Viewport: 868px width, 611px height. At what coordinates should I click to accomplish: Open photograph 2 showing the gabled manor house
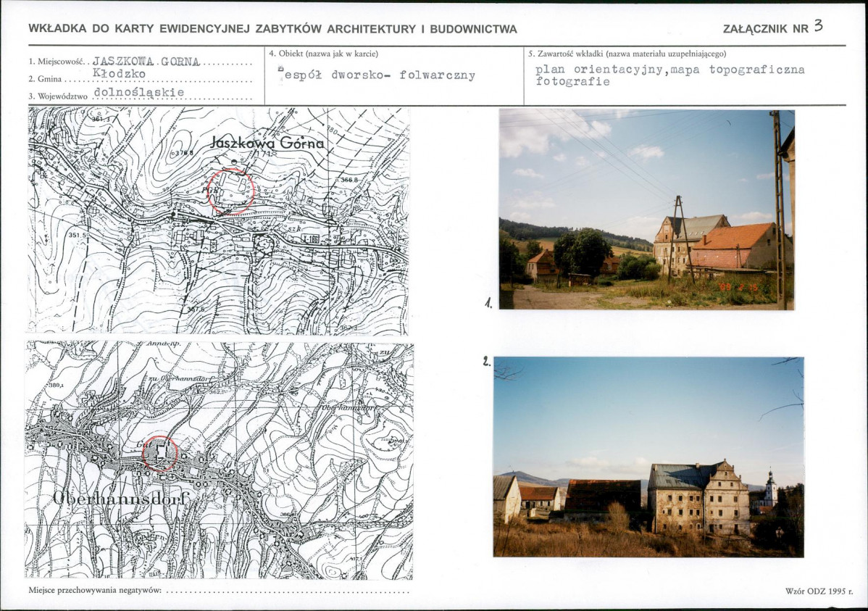tap(648, 457)
